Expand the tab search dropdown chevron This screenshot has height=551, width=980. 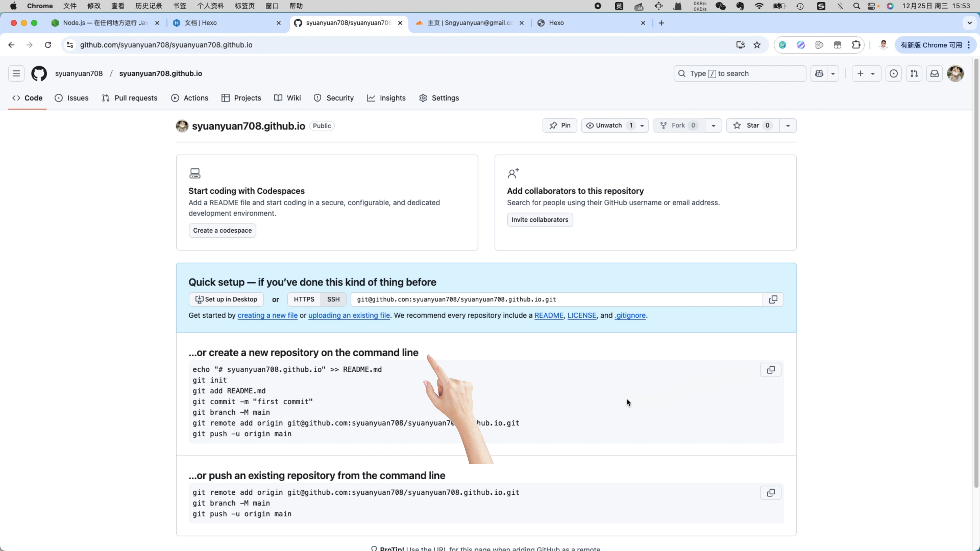(x=970, y=23)
